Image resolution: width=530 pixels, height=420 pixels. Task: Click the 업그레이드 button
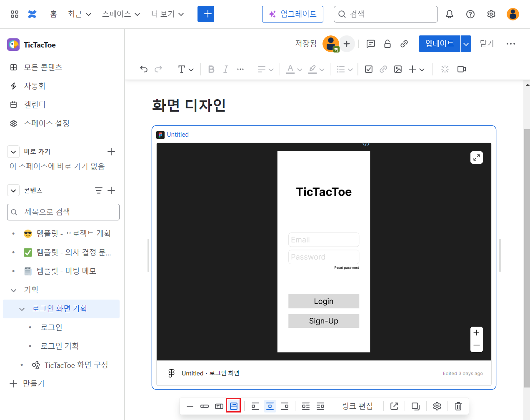[292, 14]
